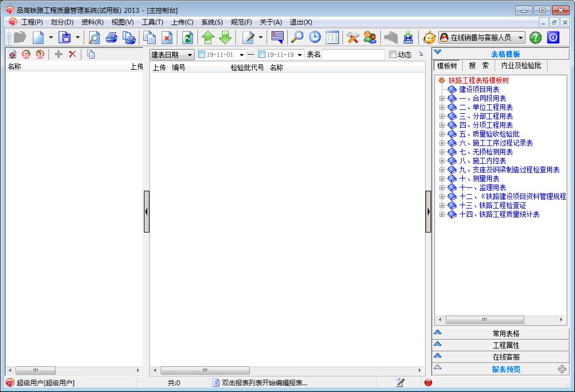Expand the 十四、铁路工程质量统计表 tree node
The width and height of the screenshot is (575, 392).
(442, 215)
